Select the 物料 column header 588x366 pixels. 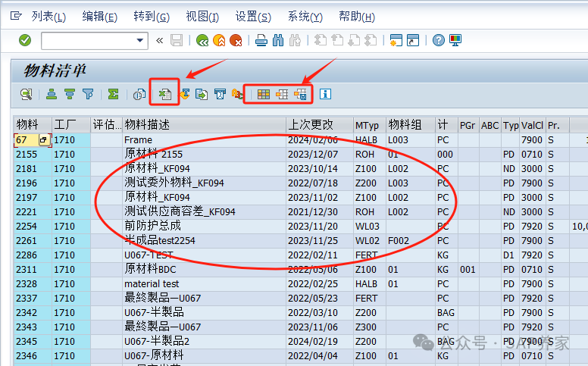click(33, 124)
